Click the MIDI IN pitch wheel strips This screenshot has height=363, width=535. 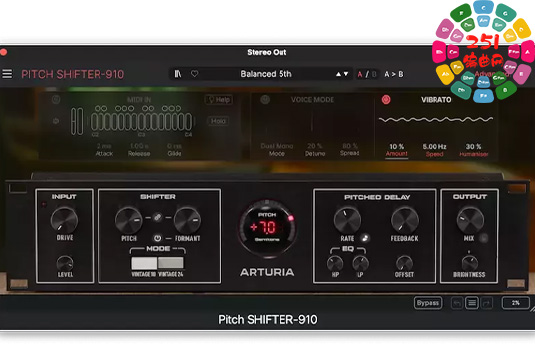pyautogui.click(x=77, y=121)
